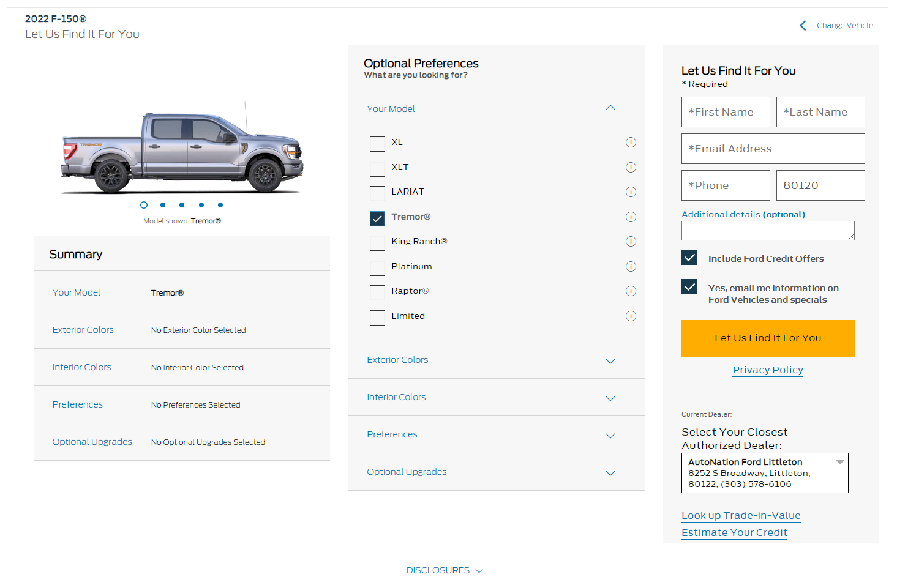This screenshot has height=588, width=897.
Task: Click the '2022 F-150®' page title
Action: (x=56, y=19)
